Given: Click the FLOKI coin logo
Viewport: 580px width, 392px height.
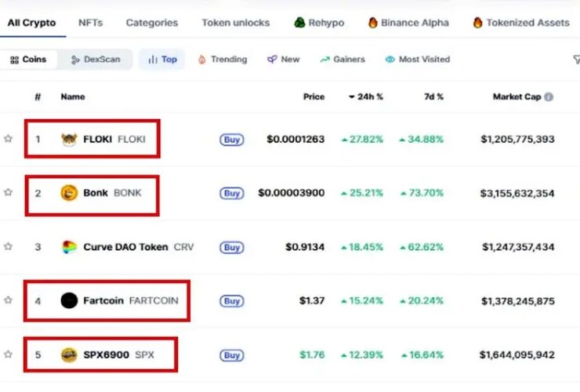Looking at the screenshot, I should click(69, 140).
